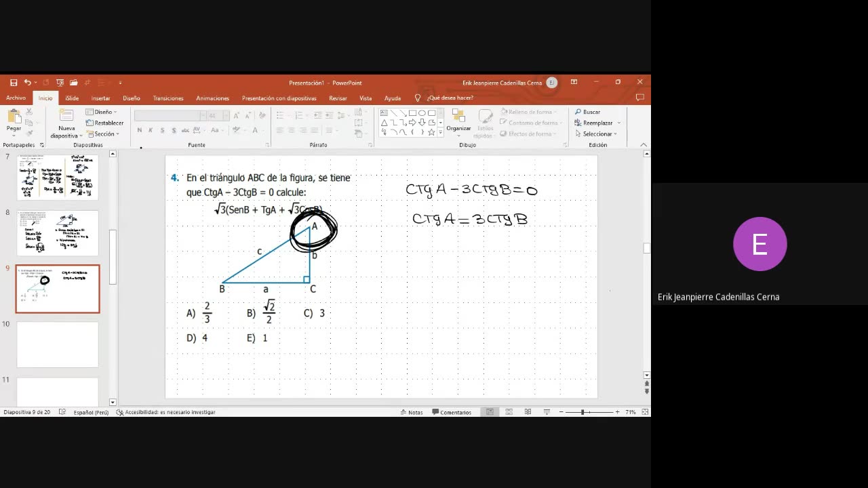Screen dimensions: 868x488
Task: Click the Save icon in quick access toolbar
Action: [x=14, y=83]
